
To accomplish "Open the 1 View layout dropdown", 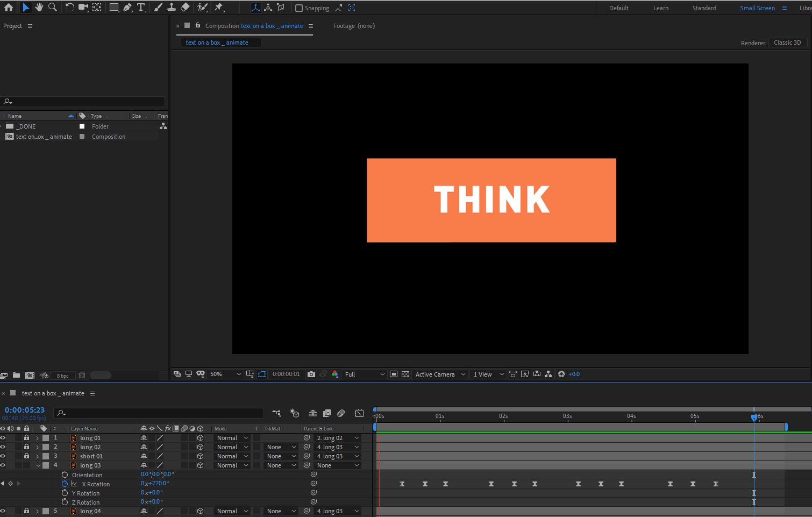I will click(488, 374).
